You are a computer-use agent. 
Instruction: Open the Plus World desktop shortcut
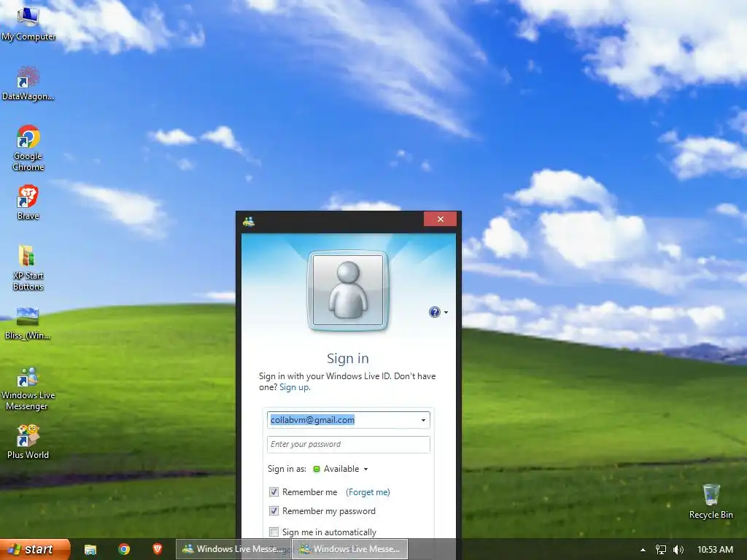click(x=28, y=443)
